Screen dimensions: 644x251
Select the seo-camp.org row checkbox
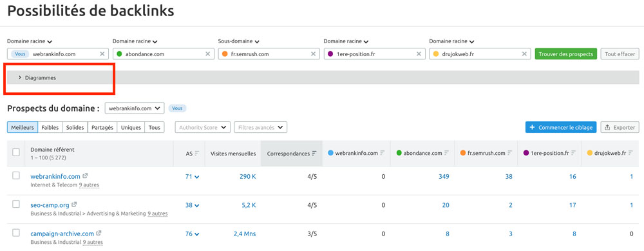[x=16, y=204]
